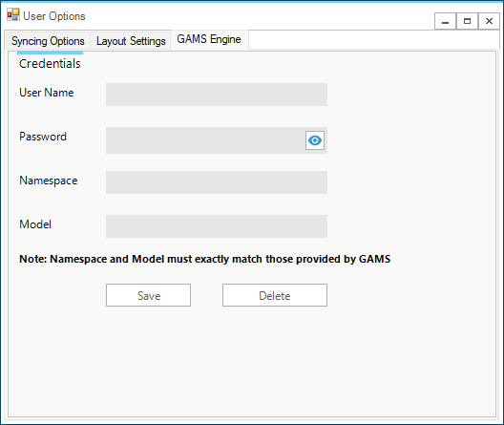The height and width of the screenshot is (425, 504).
Task: Minimize the User Options window
Action: pyautogui.click(x=445, y=21)
